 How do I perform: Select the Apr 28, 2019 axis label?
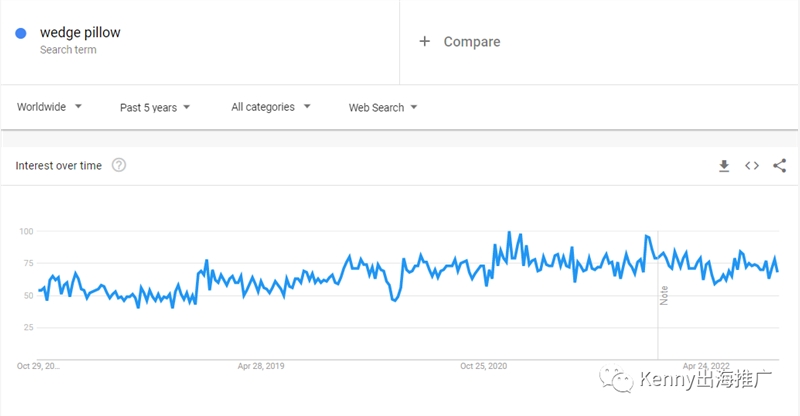(261, 366)
